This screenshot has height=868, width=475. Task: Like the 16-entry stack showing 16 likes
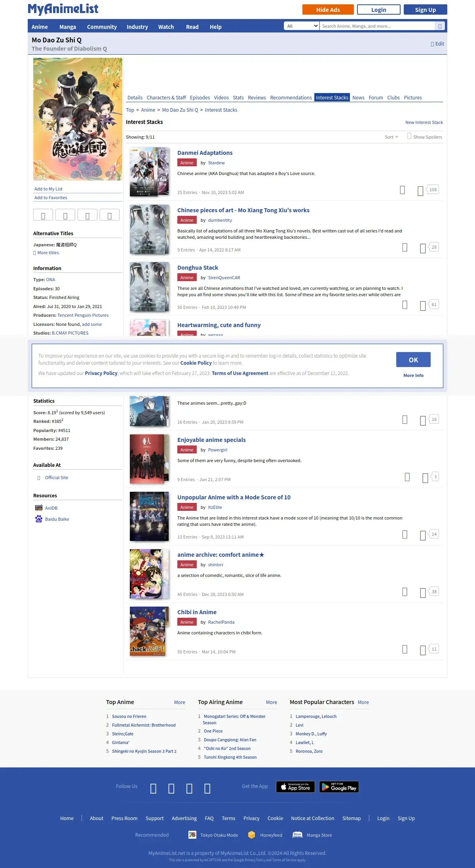pos(423,421)
